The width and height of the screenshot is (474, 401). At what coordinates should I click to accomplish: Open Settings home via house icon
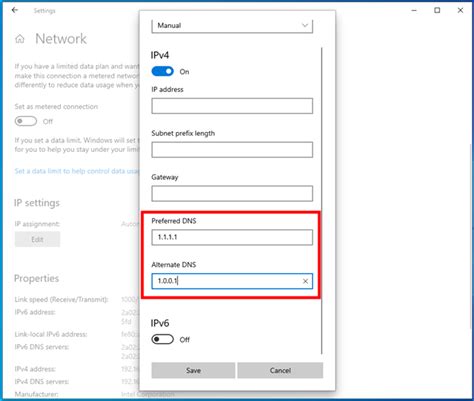pos(20,39)
